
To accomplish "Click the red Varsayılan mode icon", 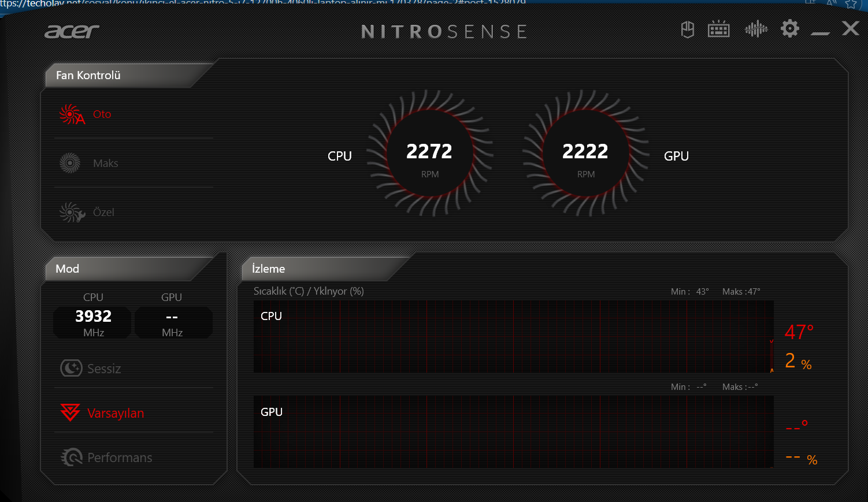I will 71,412.
